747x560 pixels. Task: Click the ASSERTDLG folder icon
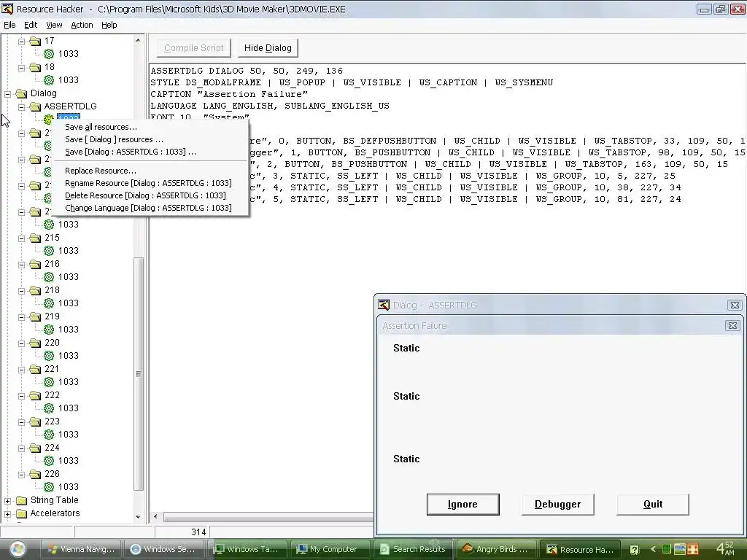tap(35, 106)
